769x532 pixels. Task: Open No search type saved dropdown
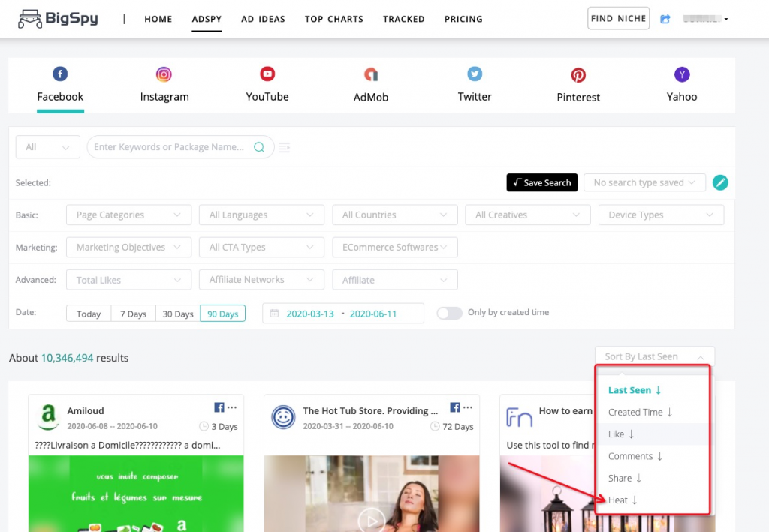pyautogui.click(x=644, y=183)
